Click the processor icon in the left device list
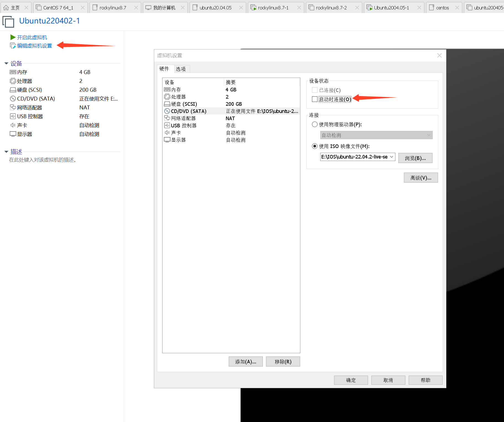 tap(13, 81)
